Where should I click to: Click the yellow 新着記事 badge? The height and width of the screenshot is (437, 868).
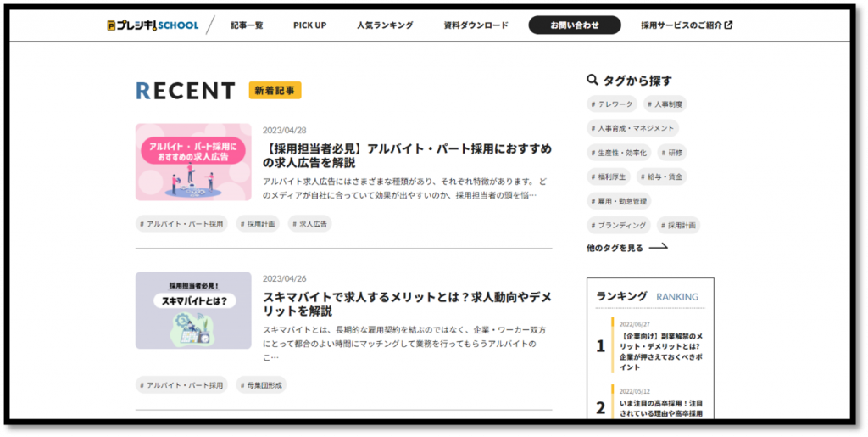(x=275, y=91)
